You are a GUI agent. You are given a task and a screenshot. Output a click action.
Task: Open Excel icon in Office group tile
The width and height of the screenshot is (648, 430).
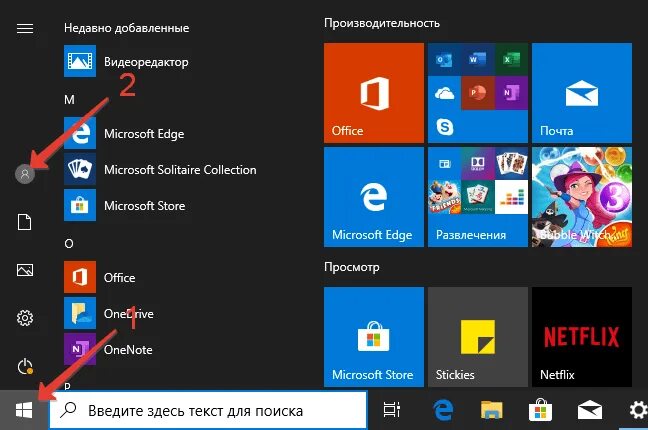click(x=511, y=60)
